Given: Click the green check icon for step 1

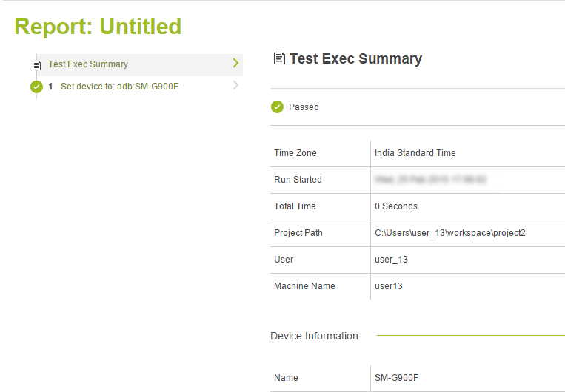Looking at the screenshot, I should [36, 87].
